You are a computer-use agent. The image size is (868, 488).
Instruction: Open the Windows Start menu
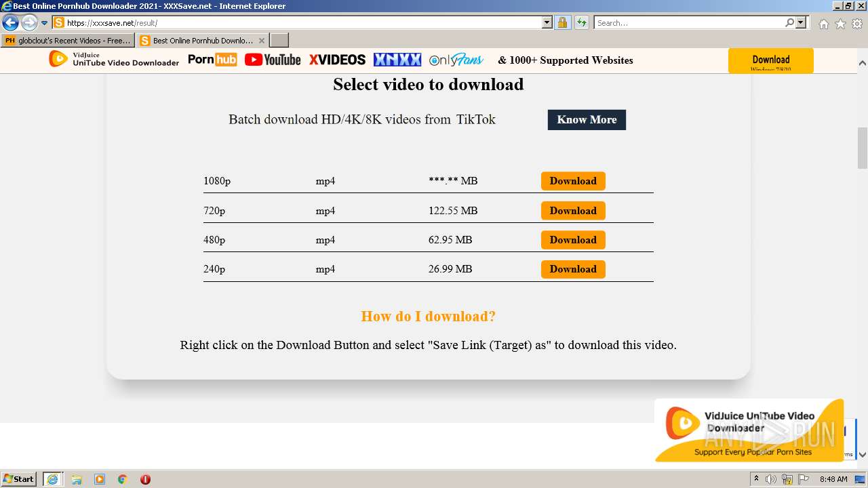point(19,479)
